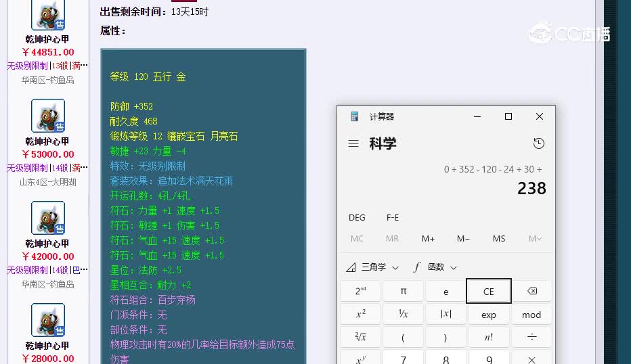Image resolution: width=631 pixels, height=364 pixels.
Task: Click price ¥44851.00 listing
Action: (x=48, y=52)
